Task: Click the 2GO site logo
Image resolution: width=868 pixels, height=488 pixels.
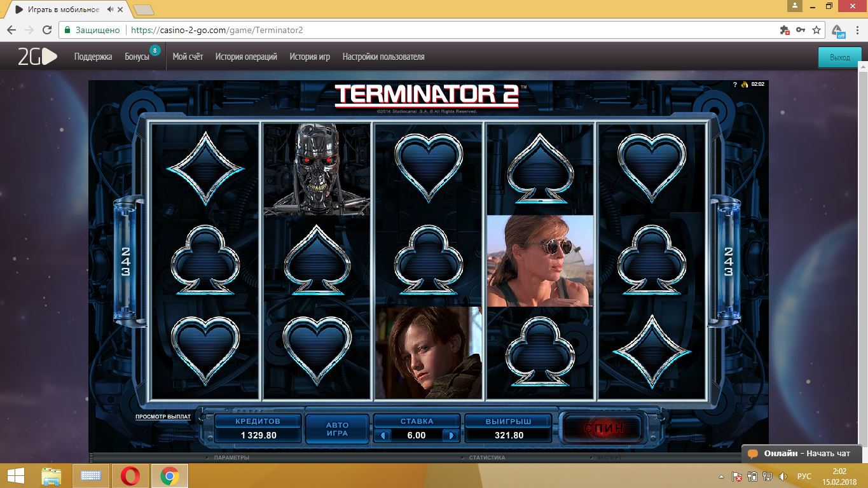Action: click(x=37, y=57)
